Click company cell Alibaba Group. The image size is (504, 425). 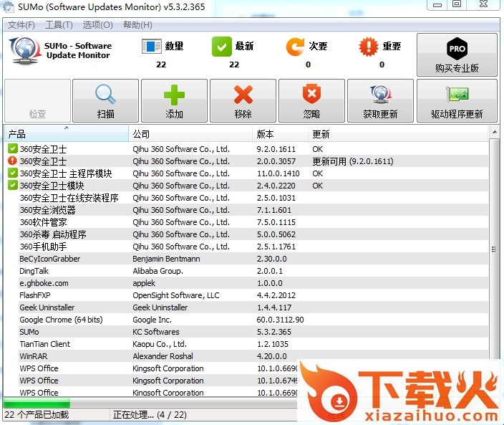point(157,271)
